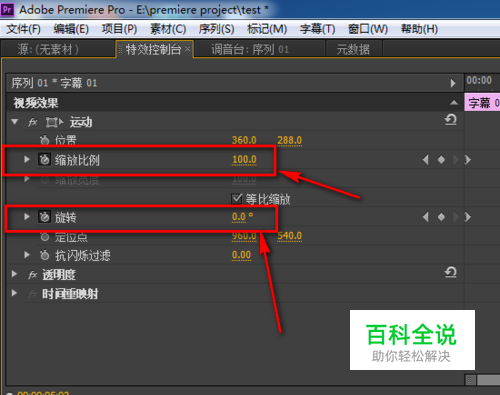
Task: Add or remove keyframe for Scale (缩放比例)
Action: point(441,160)
